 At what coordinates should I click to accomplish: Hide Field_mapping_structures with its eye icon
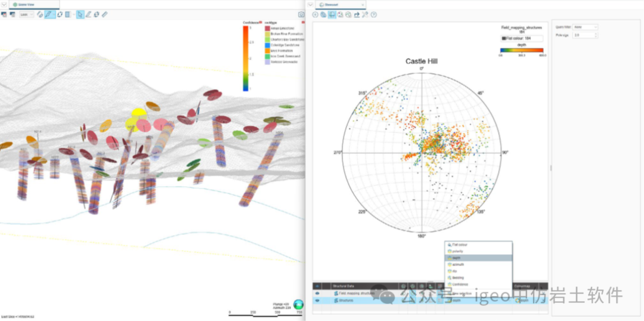click(317, 294)
